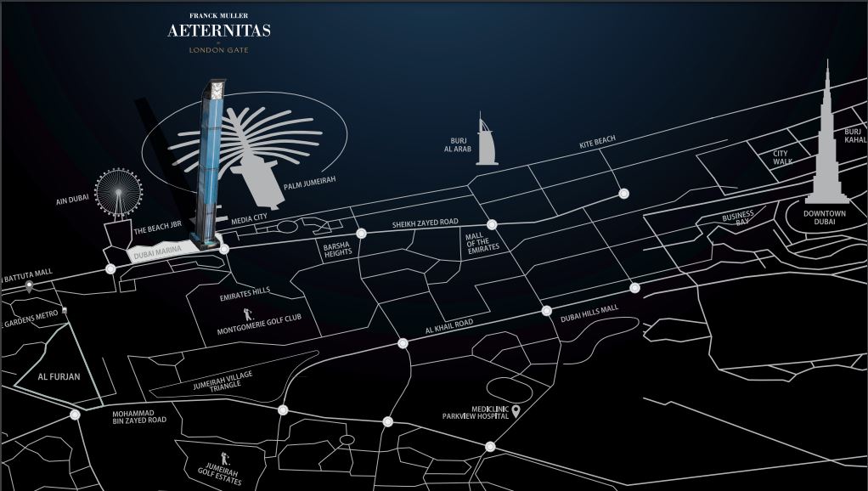
Task: Select the Montgomerie Golf Club label
Action: [259, 325]
